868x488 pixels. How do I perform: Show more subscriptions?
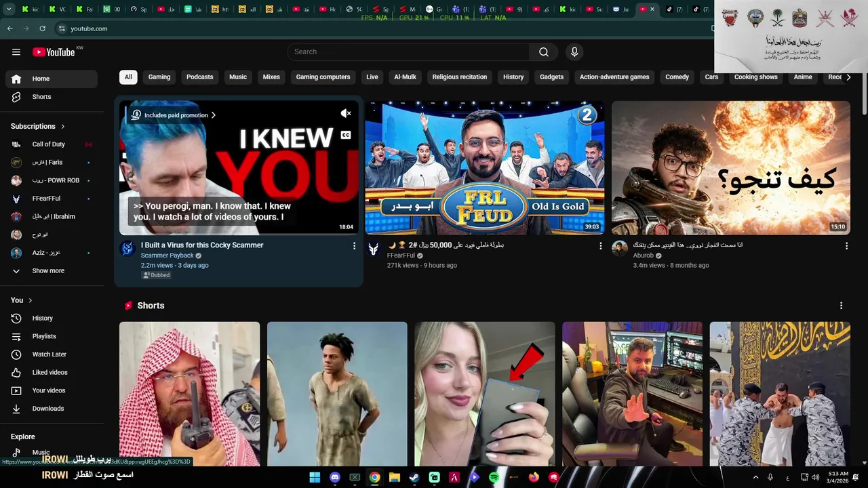[x=52, y=270]
